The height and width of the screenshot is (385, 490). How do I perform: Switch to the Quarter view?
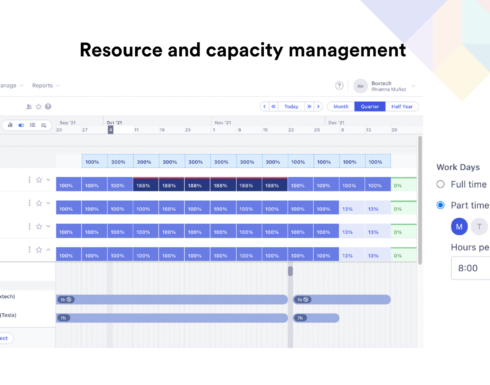pos(370,107)
